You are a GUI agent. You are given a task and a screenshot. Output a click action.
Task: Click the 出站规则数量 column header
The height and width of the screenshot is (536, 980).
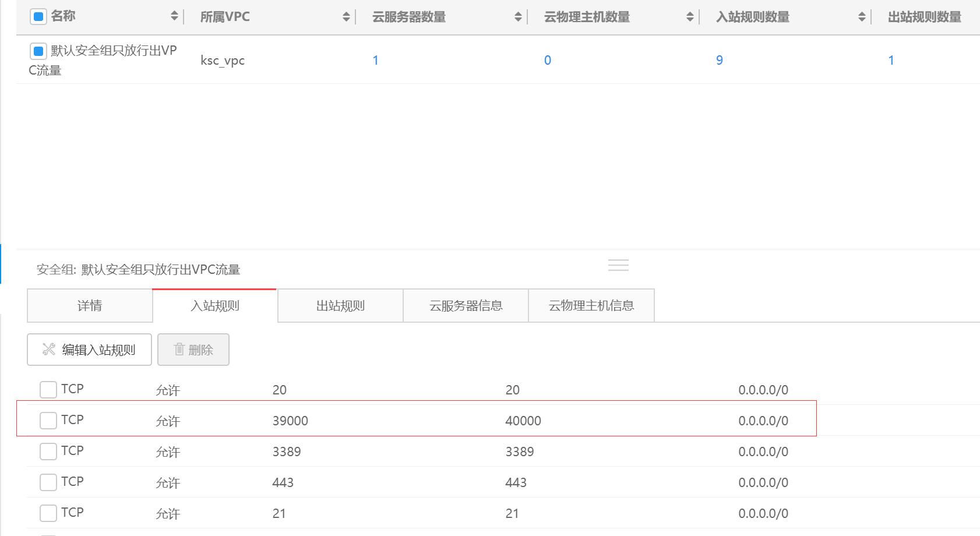(925, 17)
